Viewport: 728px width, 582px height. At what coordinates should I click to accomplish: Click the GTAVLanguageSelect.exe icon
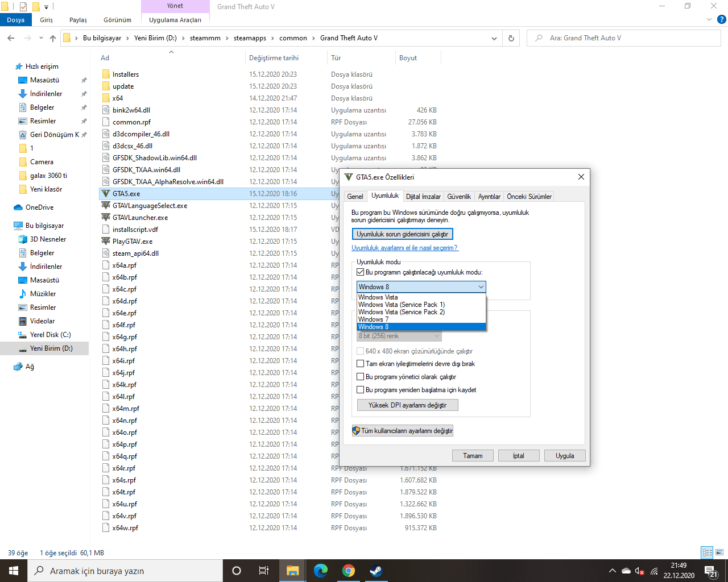point(106,206)
